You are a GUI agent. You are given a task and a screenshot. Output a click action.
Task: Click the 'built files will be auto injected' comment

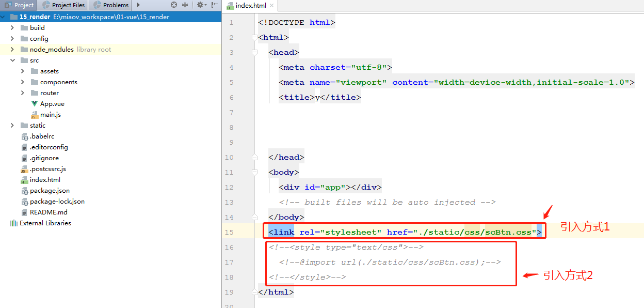pos(388,202)
